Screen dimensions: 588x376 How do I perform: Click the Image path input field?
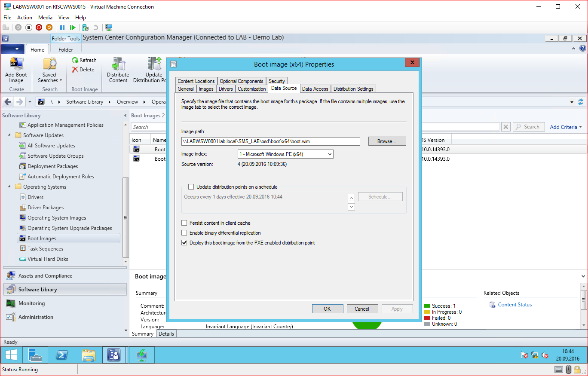pyautogui.click(x=271, y=141)
